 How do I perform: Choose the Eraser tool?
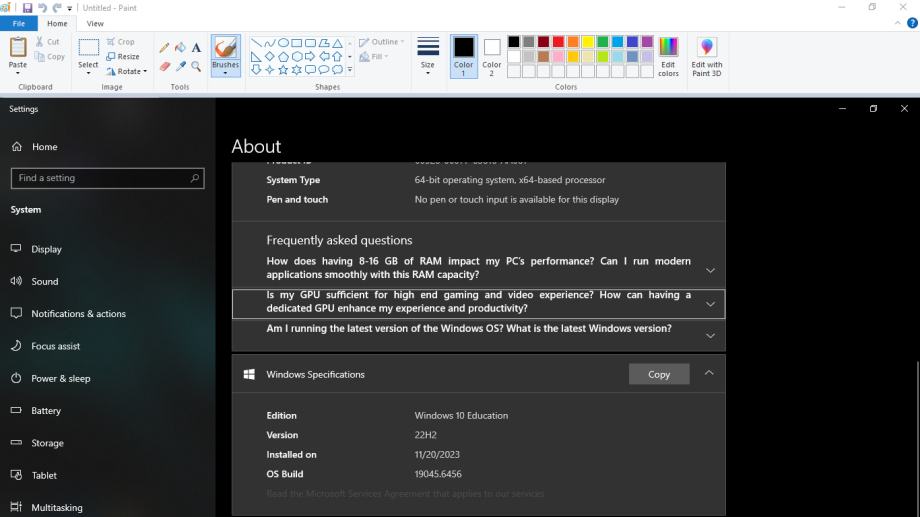click(x=164, y=66)
